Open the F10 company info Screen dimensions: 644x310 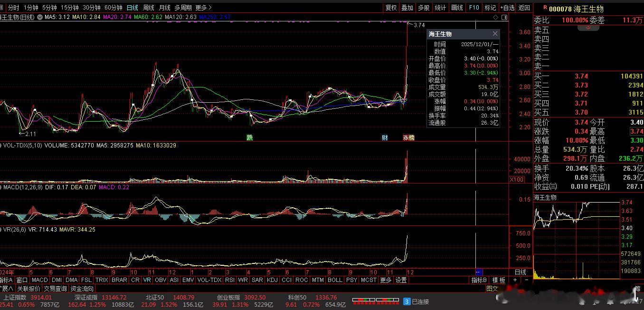474,8
